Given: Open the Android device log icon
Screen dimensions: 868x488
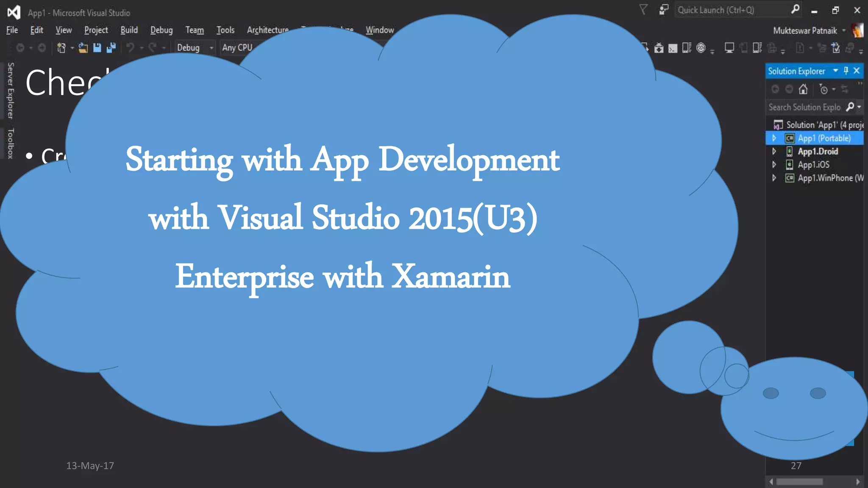Looking at the screenshot, I should (x=687, y=48).
